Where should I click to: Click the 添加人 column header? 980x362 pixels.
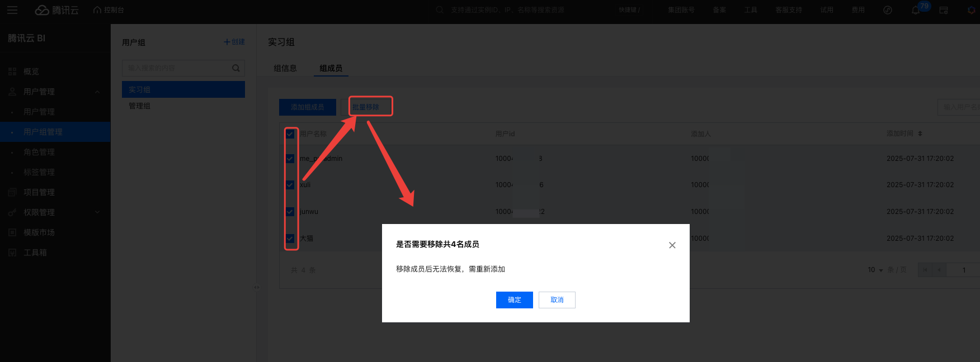tap(701, 134)
